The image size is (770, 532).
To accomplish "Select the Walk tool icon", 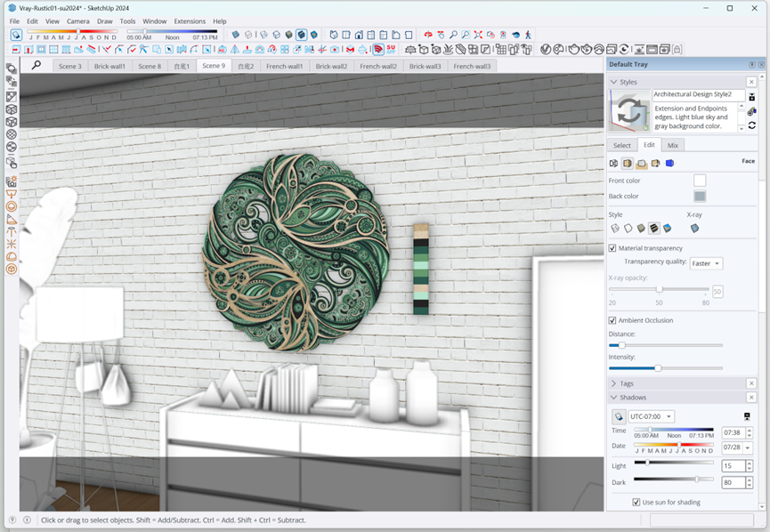I will [528, 35].
